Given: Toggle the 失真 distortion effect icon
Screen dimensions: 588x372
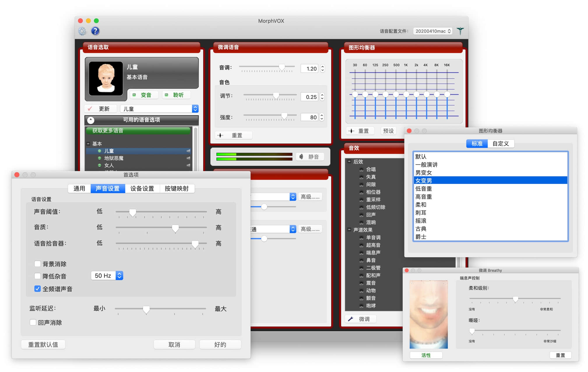Looking at the screenshot, I should [361, 177].
